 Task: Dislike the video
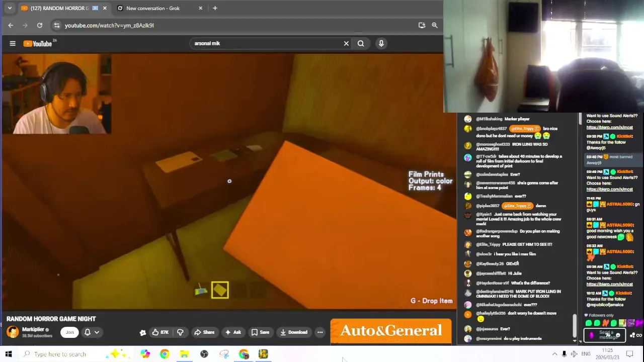[x=180, y=332]
